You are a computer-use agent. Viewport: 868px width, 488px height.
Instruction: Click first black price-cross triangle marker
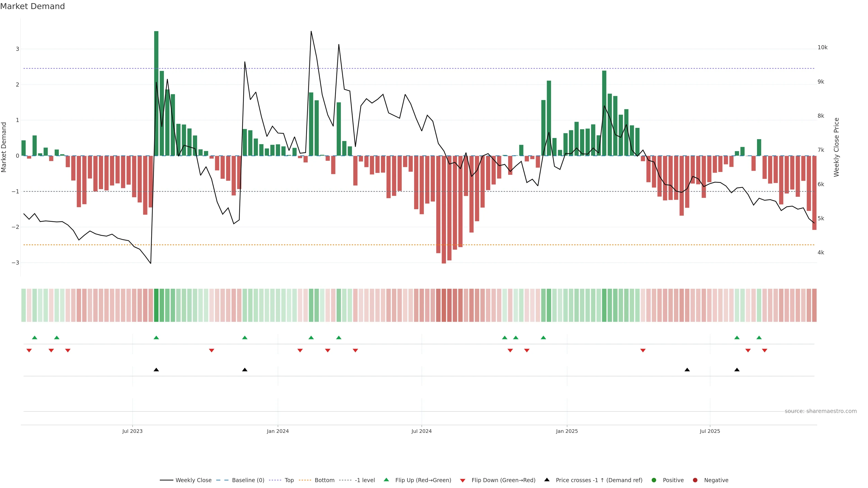(156, 370)
